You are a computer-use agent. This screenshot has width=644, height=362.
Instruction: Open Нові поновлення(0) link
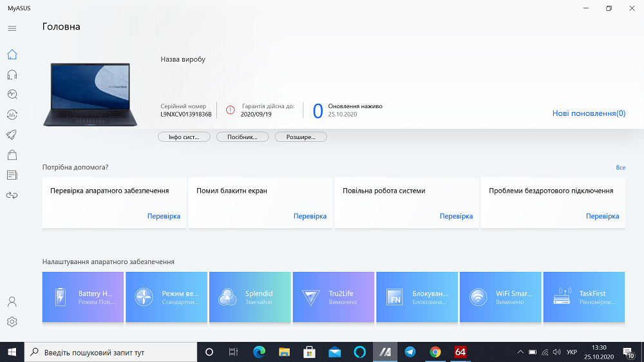[x=589, y=113]
